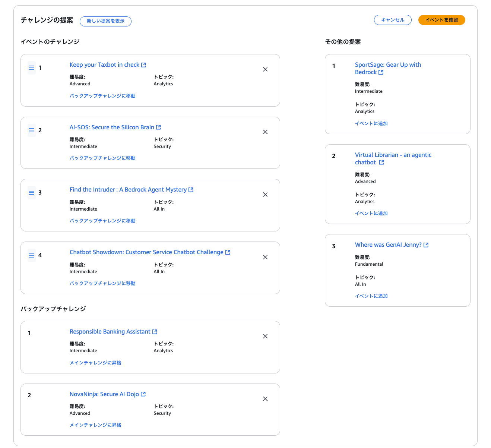Click the キャンセル button

[393, 20]
